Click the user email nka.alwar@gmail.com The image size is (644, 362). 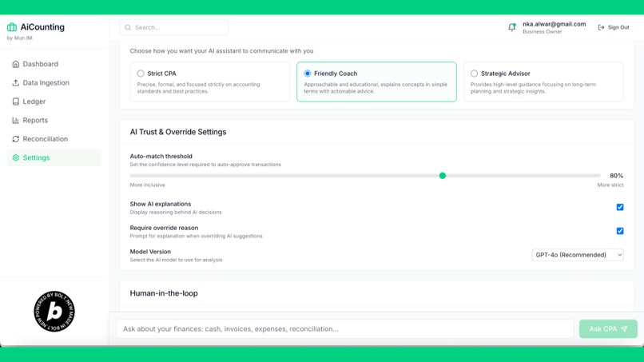(x=554, y=24)
